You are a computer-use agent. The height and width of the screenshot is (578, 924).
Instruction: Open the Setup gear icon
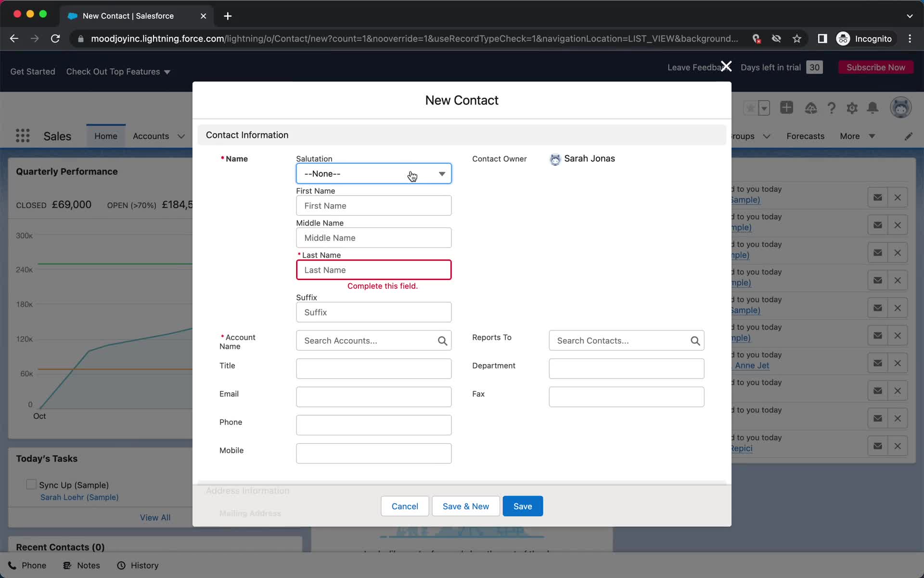[x=852, y=108]
